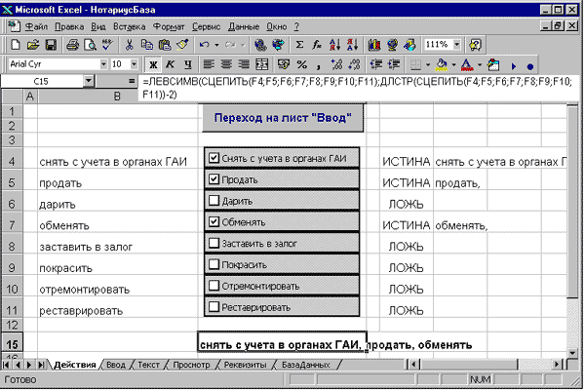Viewport: 585px width, 392px height.
Task: Merge and center cells icon
Action: pos(262,65)
